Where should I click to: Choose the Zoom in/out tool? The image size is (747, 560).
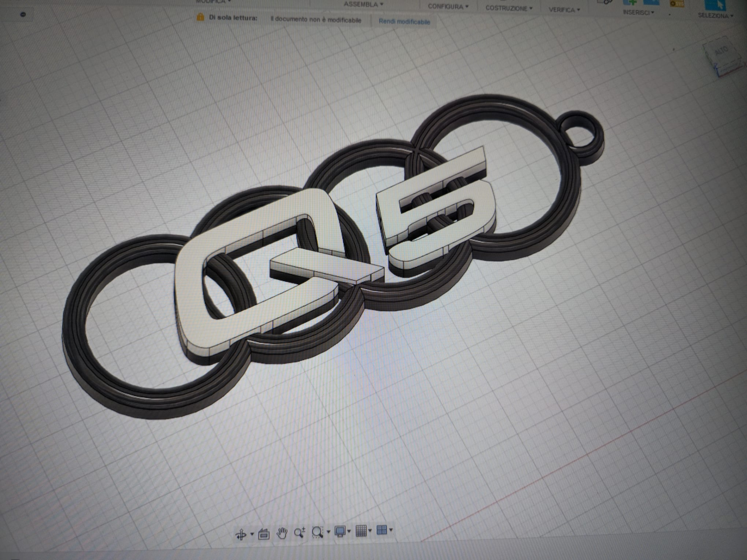tap(300, 532)
